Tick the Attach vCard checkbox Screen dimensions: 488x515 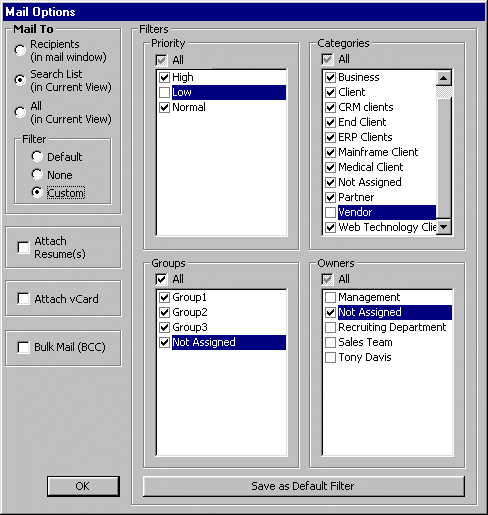tap(23, 298)
